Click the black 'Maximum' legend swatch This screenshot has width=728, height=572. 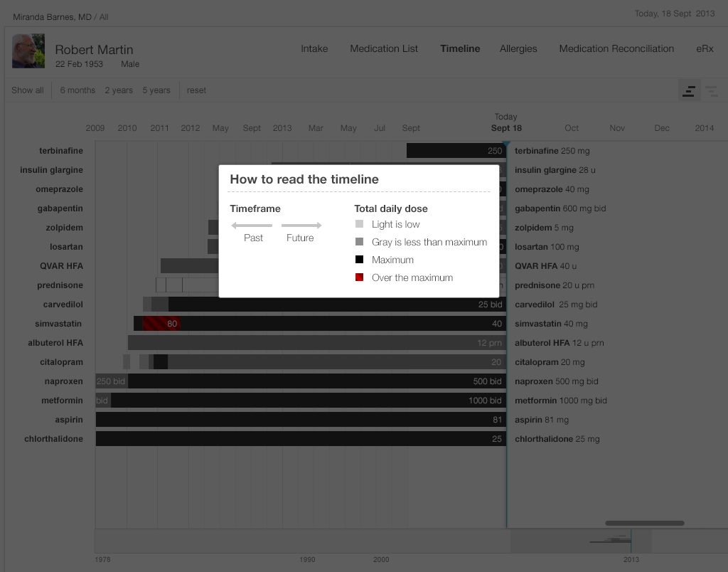pyautogui.click(x=359, y=260)
